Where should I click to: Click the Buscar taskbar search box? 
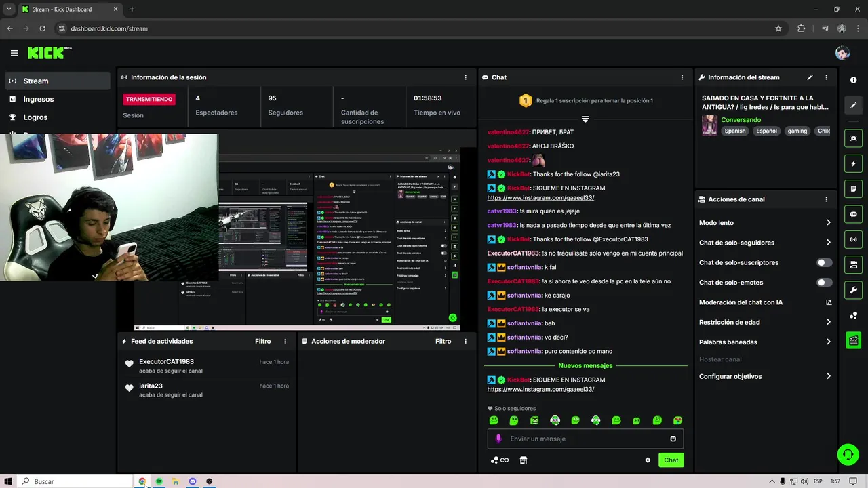pyautogui.click(x=75, y=481)
